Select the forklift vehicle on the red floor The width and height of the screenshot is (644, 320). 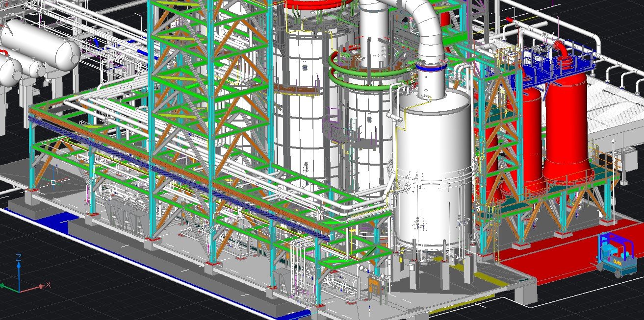(614, 255)
